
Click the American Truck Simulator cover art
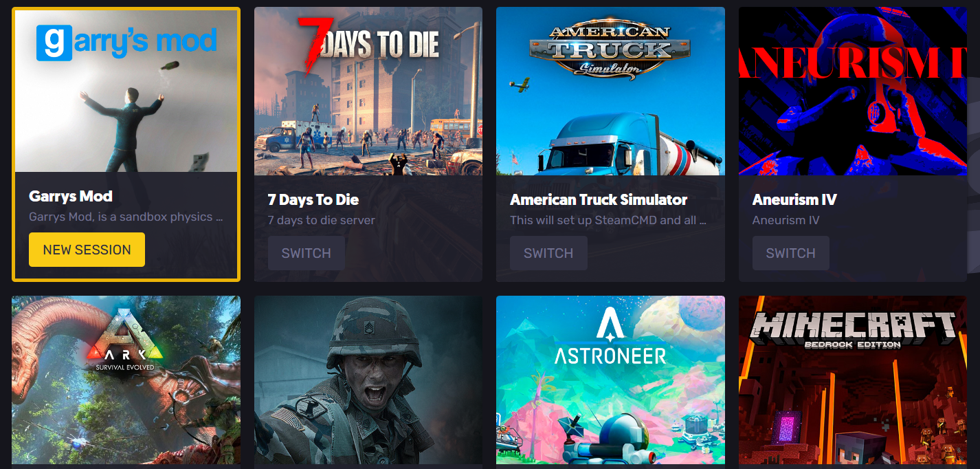[x=610, y=91]
